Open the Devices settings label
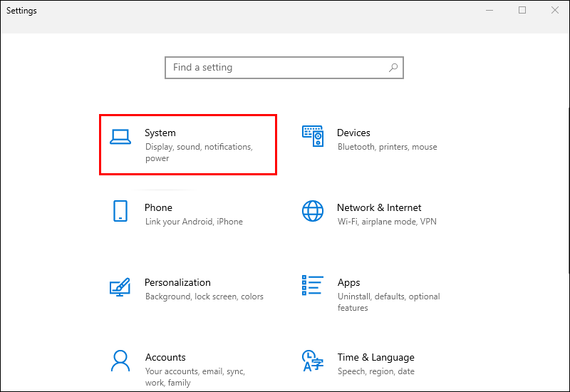 pyautogui.click(x=353, y=133)
